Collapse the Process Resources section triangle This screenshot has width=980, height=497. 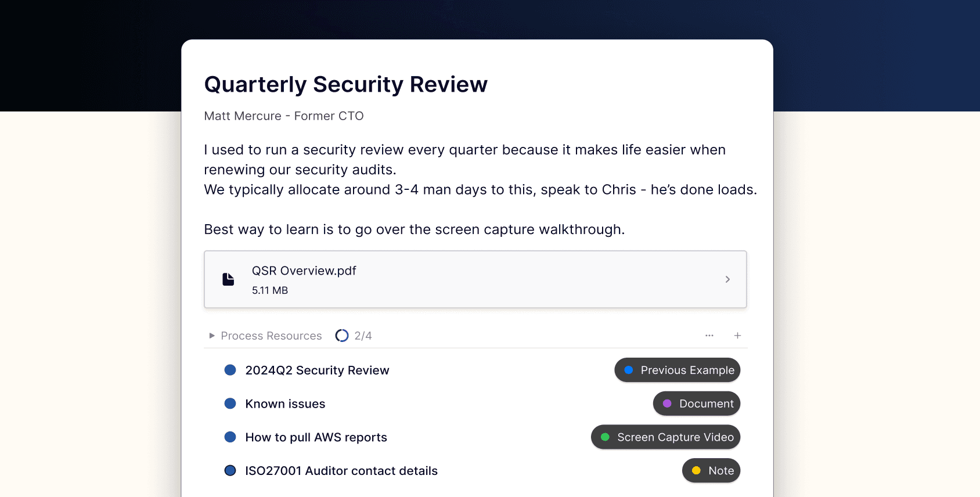coord(212,336)
